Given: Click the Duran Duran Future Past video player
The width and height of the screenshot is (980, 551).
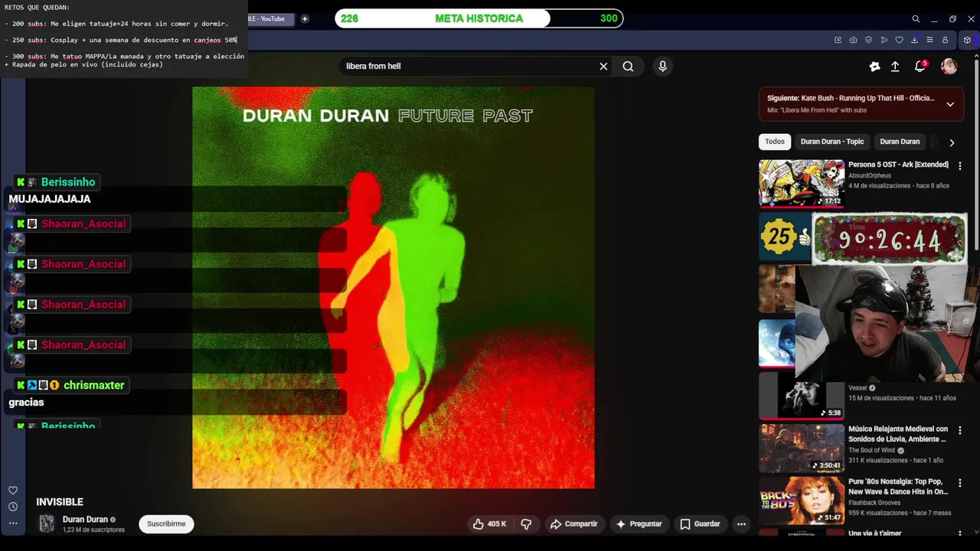Looking at the screenshot, I should tap(394, 287).
